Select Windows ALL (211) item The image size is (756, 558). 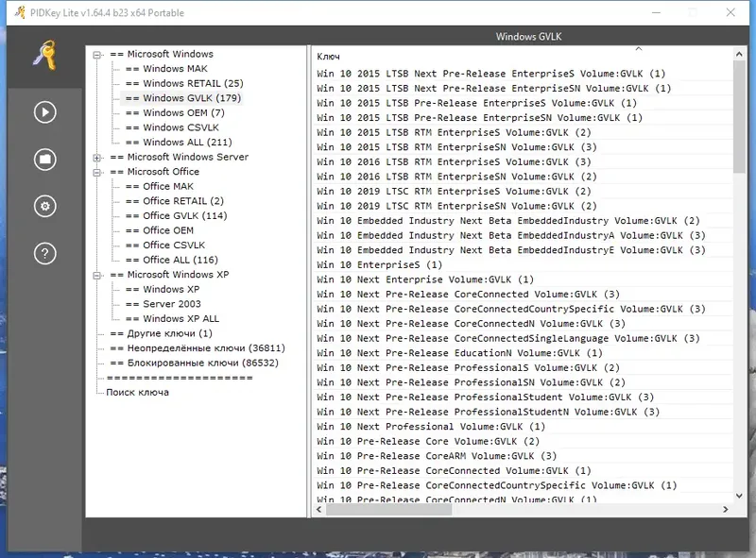click(179, 143)
